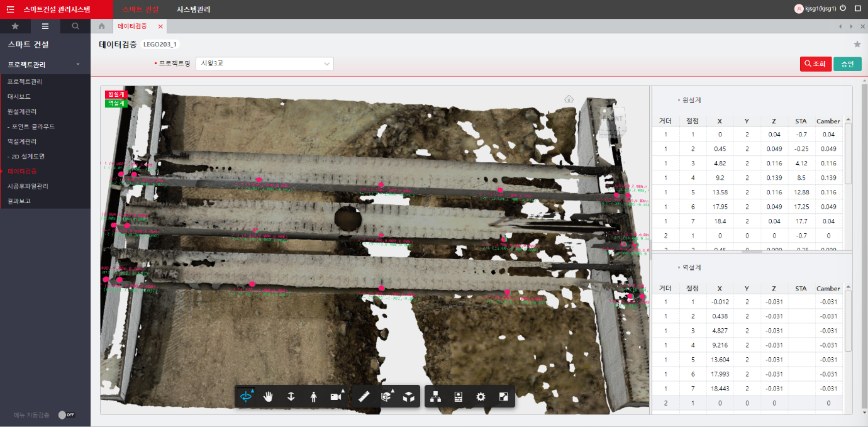Click the red 조회 search button
The image size is (868, 427).
(815, 64)
